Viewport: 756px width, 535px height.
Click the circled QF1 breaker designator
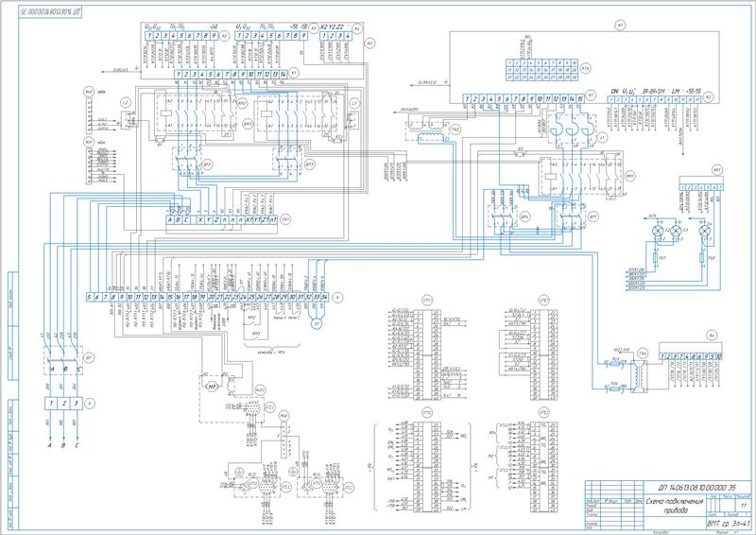point(593,216)
